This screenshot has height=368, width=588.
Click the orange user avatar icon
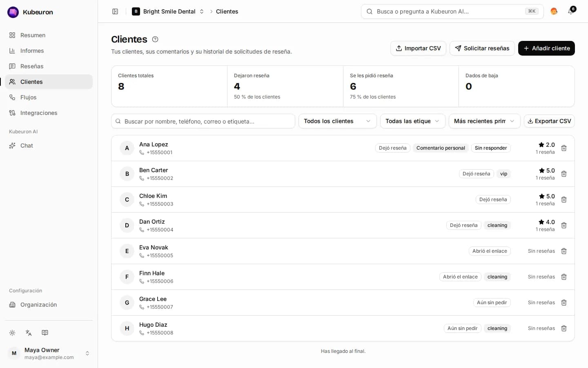pyautogui.click(x=554, y=11)
